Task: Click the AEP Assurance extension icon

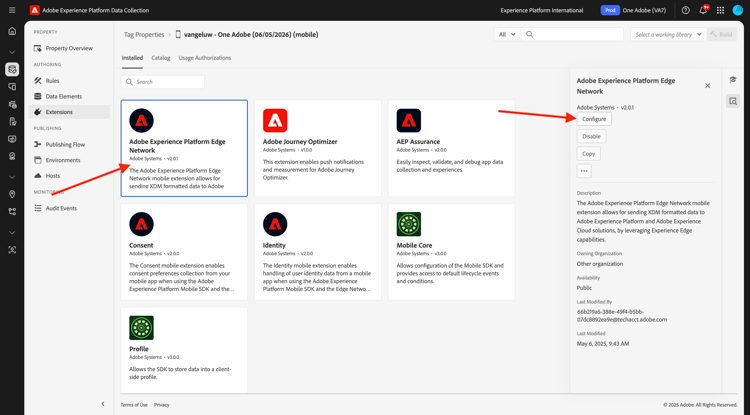Action: tap(408, 120)
